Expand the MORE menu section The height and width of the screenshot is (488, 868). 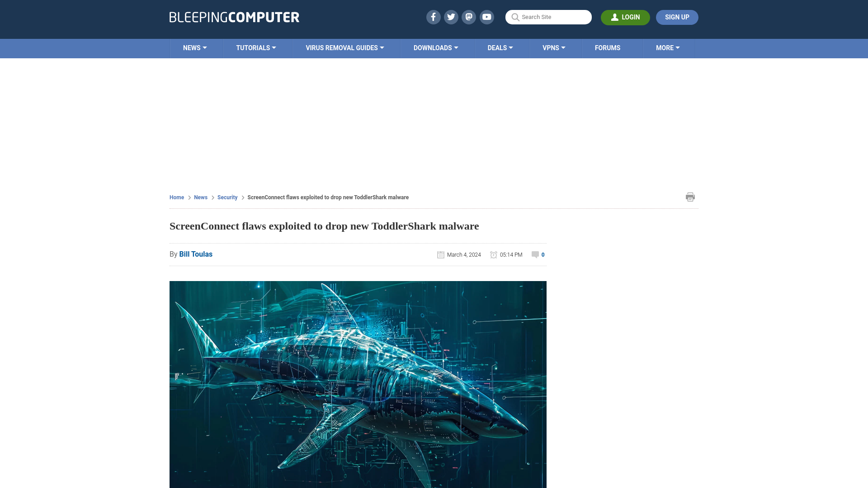pyautogui.click(x=668, y=47)
